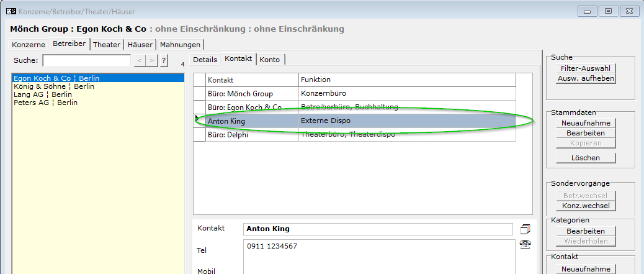Screen dimensions: 644x274
Task: Select the Häuser tab
Action: 140,45
